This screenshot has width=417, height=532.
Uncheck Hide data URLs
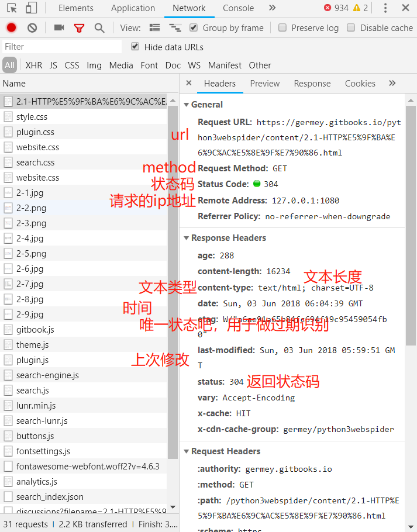(135, 47)
